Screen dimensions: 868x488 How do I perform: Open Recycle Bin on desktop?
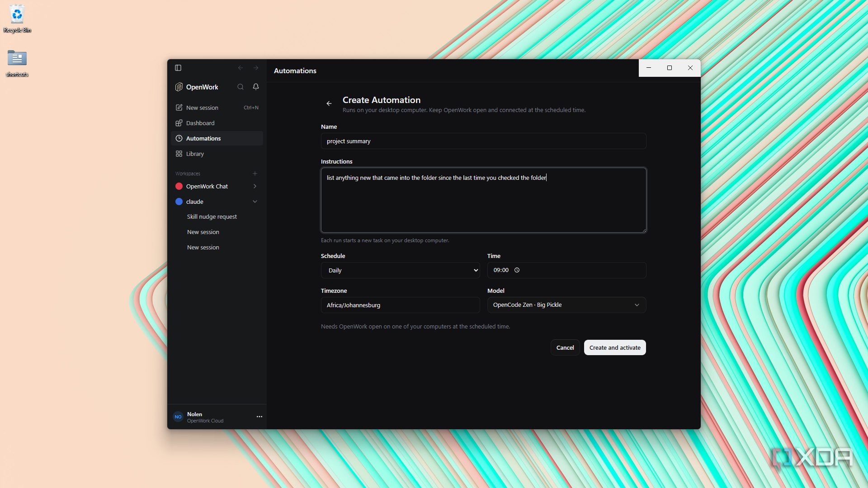point(17,19)
